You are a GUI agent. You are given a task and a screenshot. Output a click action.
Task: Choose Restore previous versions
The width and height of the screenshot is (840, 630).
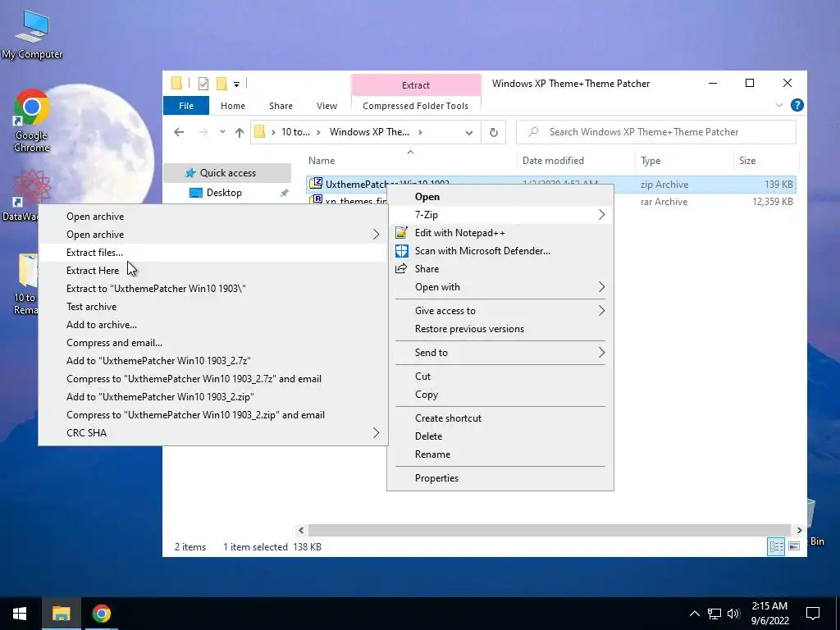pos(500,329)
